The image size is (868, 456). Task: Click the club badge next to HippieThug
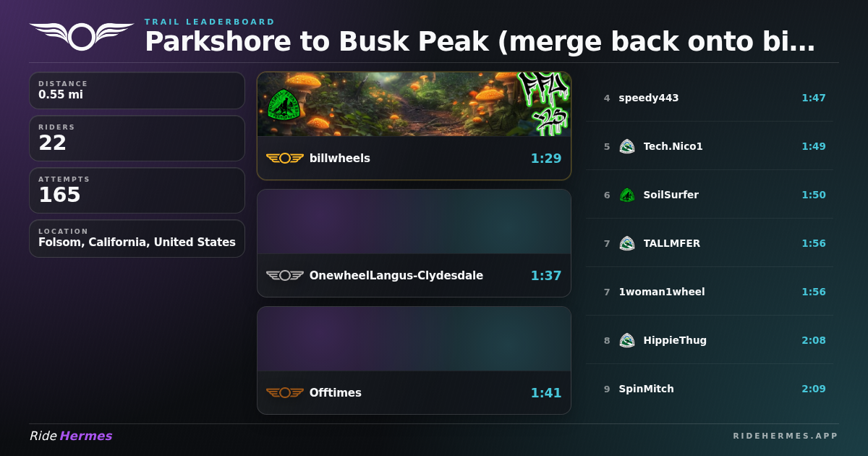click(627, 340)
